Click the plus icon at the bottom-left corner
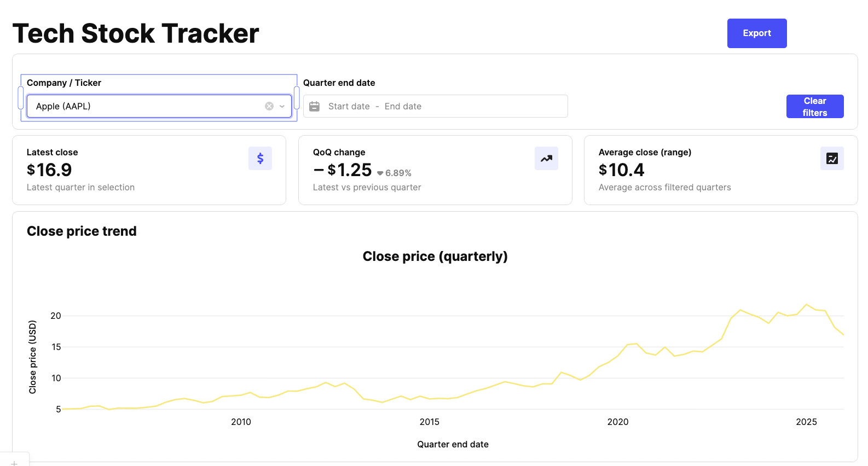This screenshot has width=868, height=466. click(x=14, y=463)
